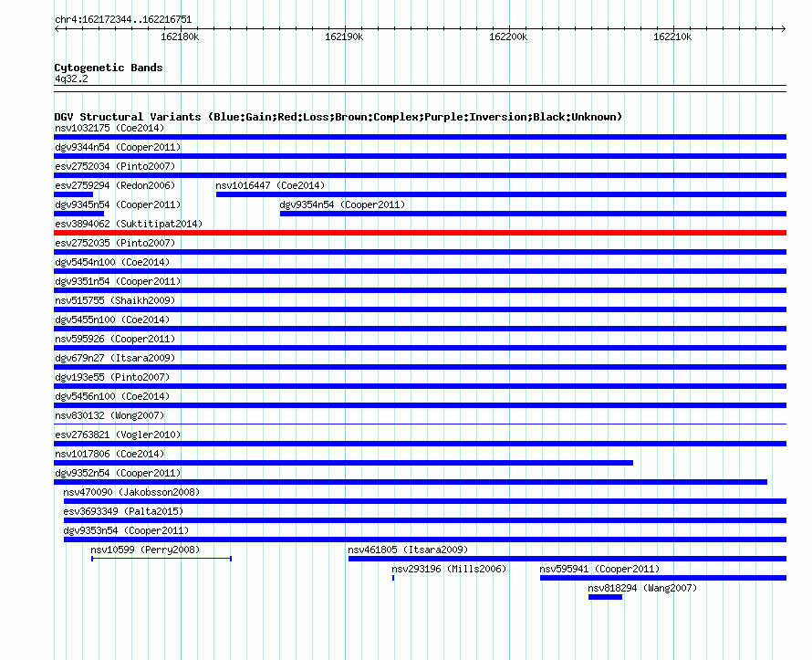812x660 pixels.
Task: Open the dgv9354n54 (Cooper2011) label
Action: point(342,204)
